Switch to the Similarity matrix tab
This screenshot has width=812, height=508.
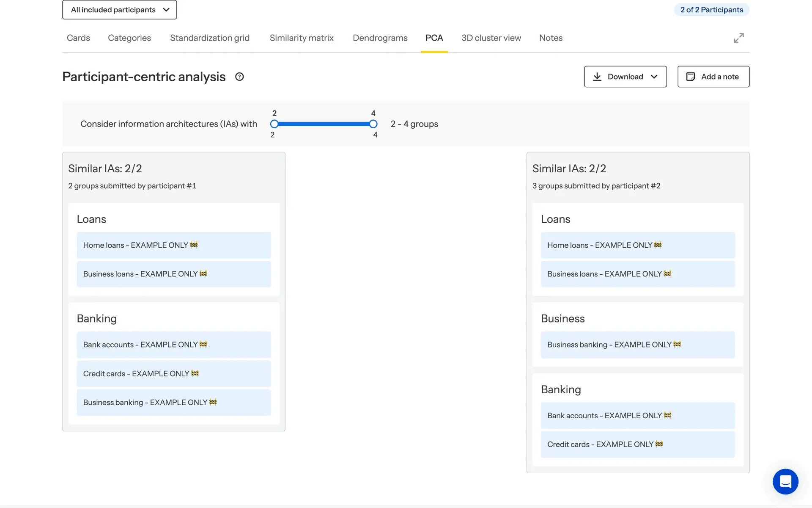[x=302, y=38]
